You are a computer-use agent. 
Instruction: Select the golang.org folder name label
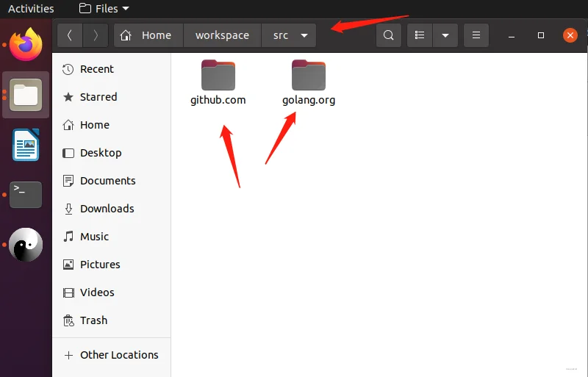309,100
